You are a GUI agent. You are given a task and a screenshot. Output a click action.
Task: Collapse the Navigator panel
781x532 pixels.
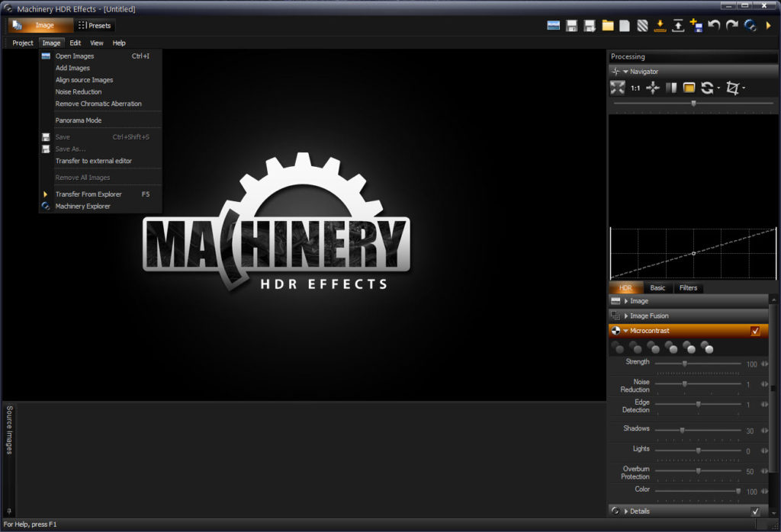pyautogui.click(x=625, y=72)
